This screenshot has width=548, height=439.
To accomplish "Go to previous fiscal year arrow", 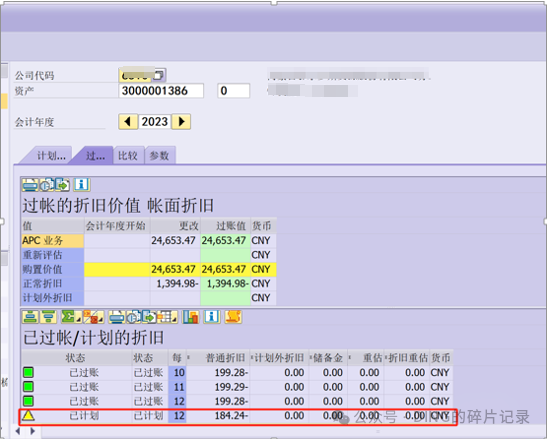I will 128,122.
